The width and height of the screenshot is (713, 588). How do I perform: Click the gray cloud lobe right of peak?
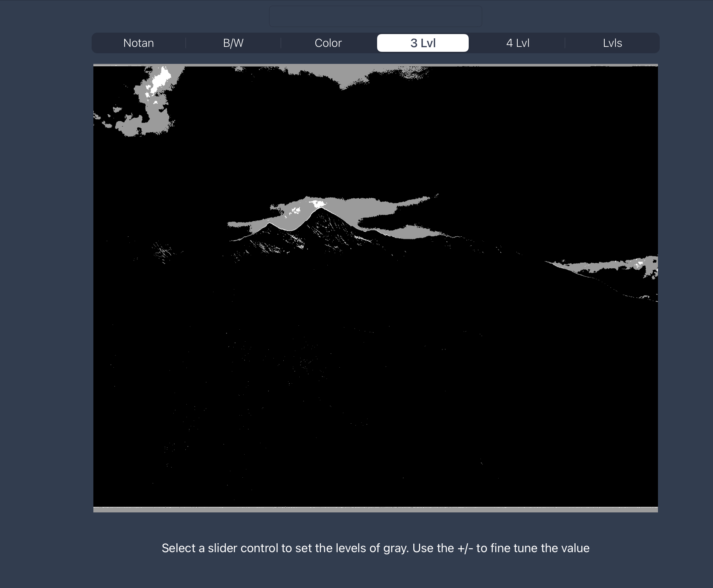412,232
